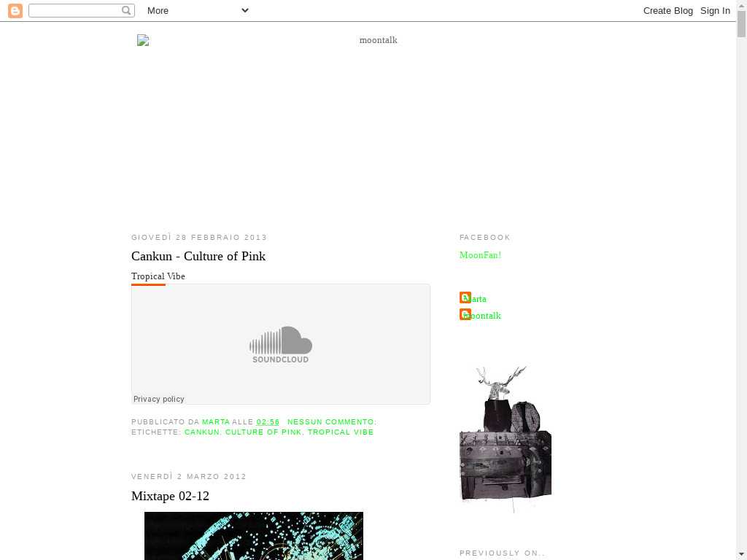Click the search magnifier icon
This screenshot has width=747, height=560.
pyautogui.click(x=126, y=10)
